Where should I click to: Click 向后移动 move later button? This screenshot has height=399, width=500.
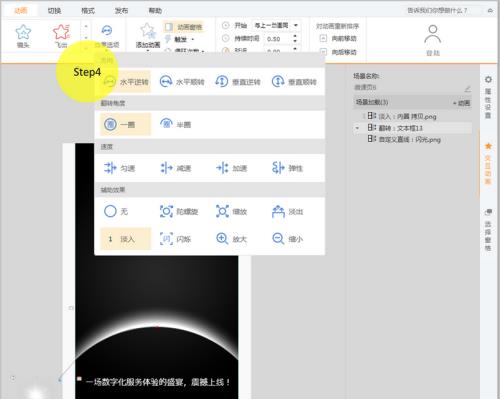338,52
